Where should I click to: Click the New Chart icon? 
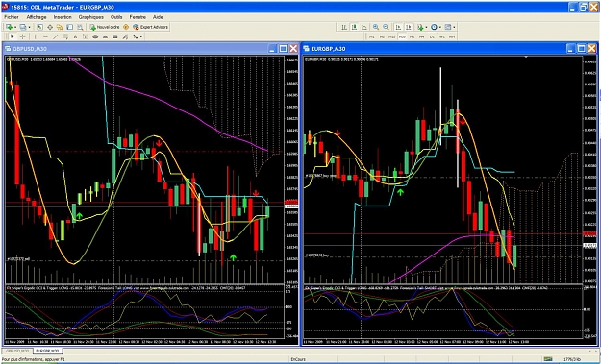(10, 27)
